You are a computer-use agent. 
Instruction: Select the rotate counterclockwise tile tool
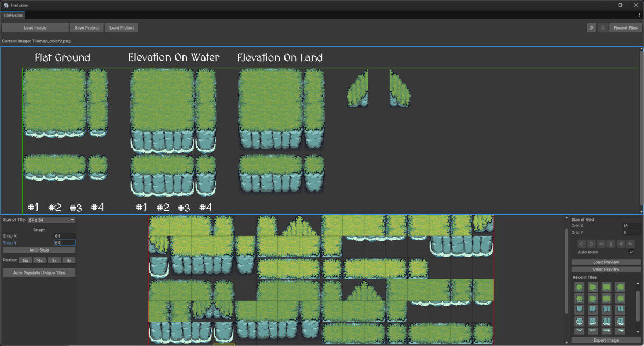[591, 244]
